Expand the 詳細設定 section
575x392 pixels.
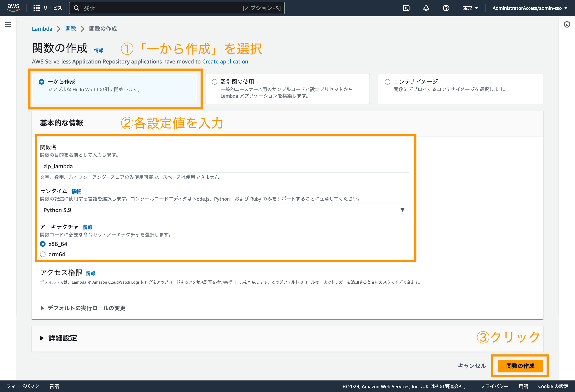pyautogui.click(x=62, y=338)
